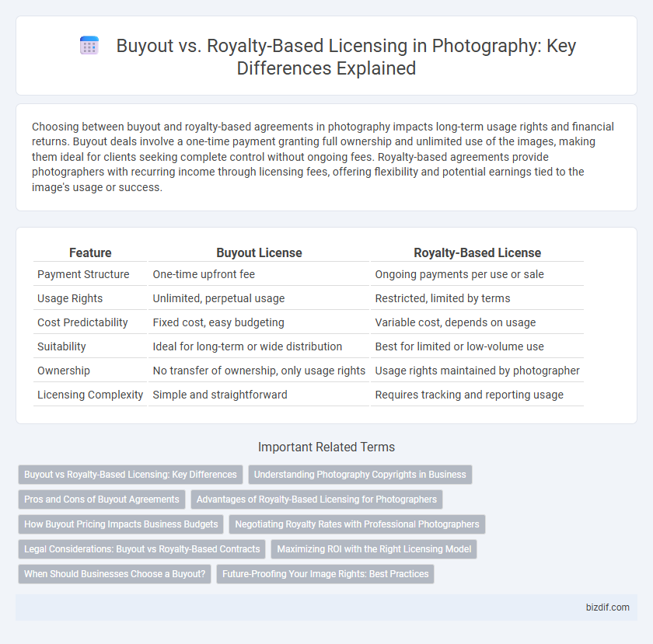The image size is (653, 644).
Task: Click 'Ongoing payments per use or sale' cell
Action: point(477,274)
